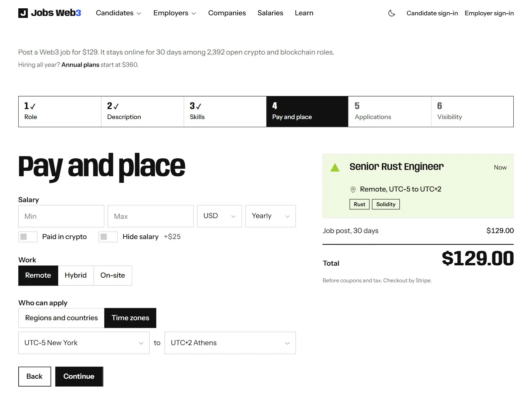Click the location pin icon in preview
Image resolution: width=532 pixels, height=399 pixels.
click(353, 190)
